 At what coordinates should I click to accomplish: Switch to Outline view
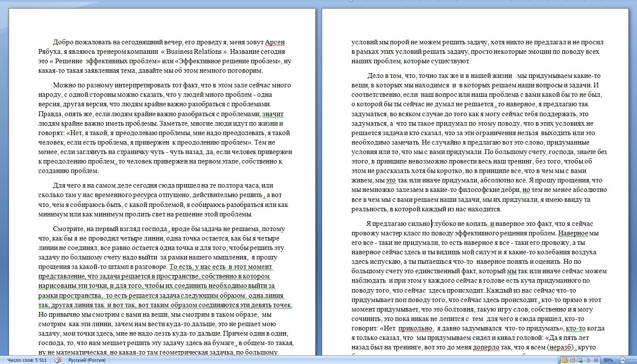point(588,360)
